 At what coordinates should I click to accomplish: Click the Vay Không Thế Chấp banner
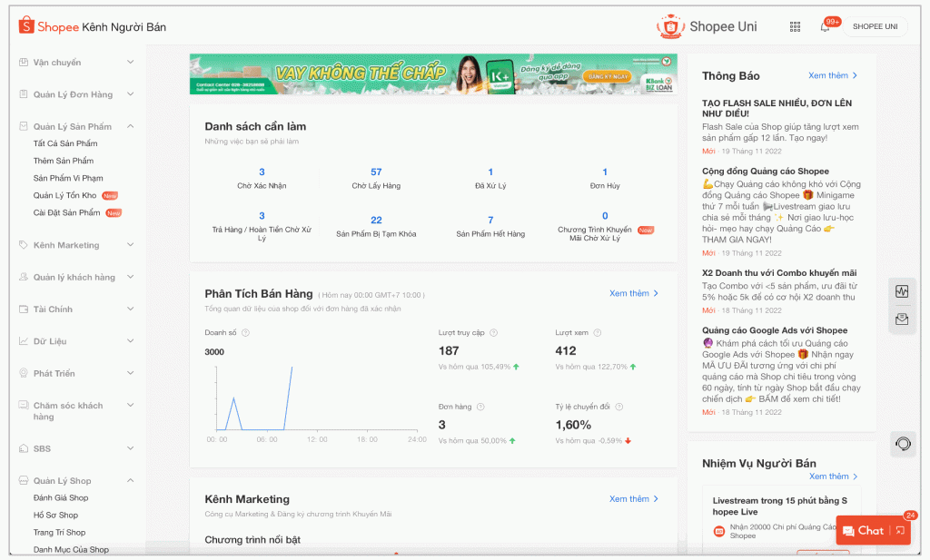[x=433, y=74]
